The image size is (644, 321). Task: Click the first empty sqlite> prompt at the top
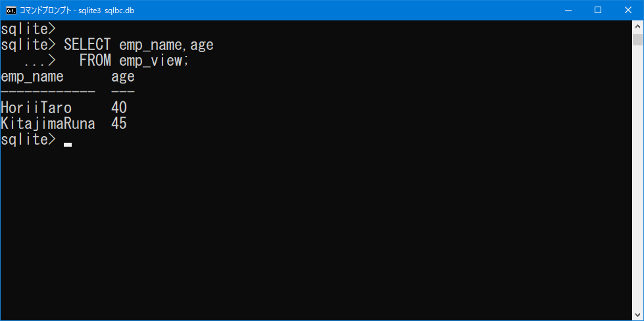28,29
